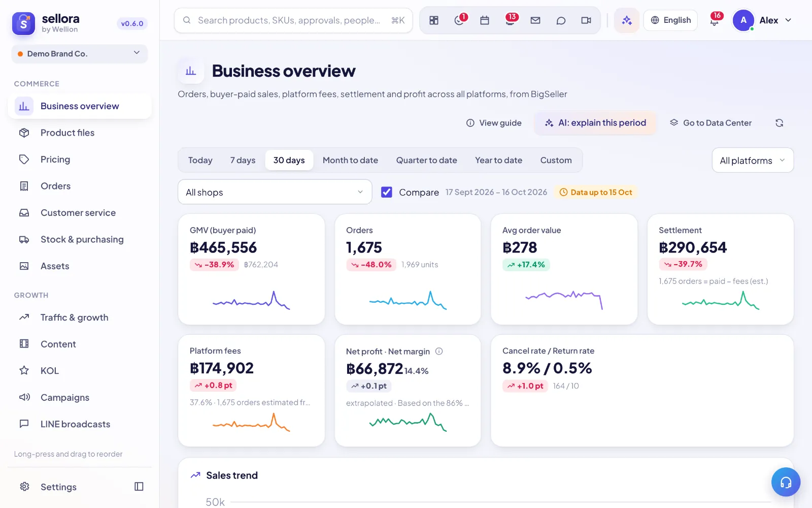Expand the Demo Brand Co. selector
Image resolution: width=812 pixels, height=508 pixels.
(x=80, y=54)
